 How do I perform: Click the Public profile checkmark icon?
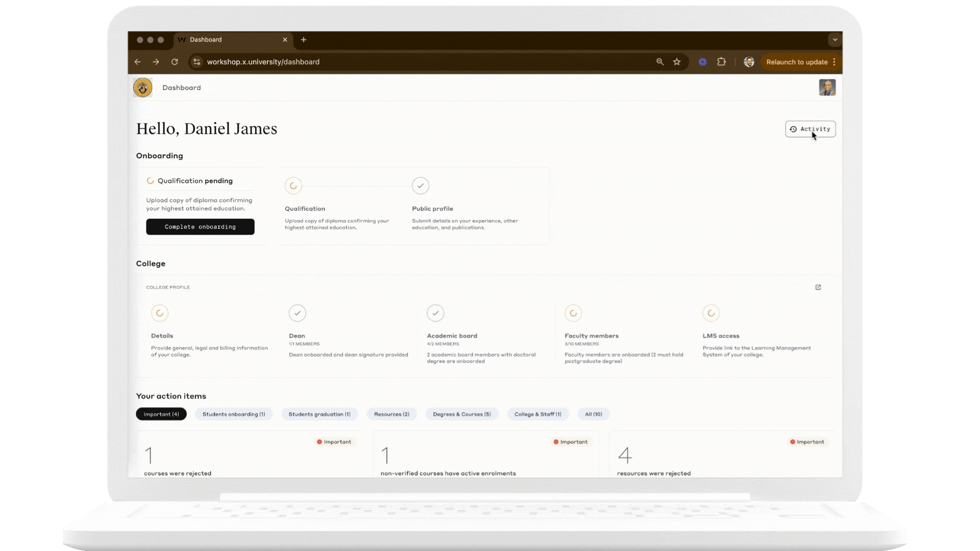click(x=420, y=186)
